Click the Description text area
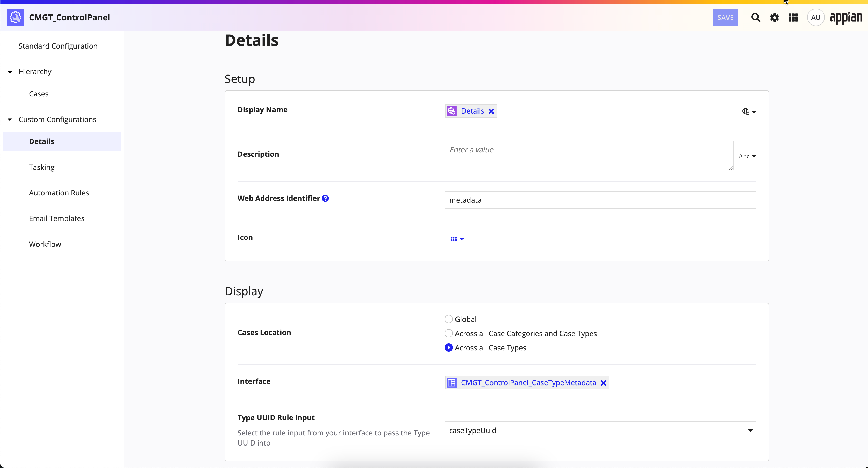The width and height of the screenshot is (868, 468). tap(589, 156)
